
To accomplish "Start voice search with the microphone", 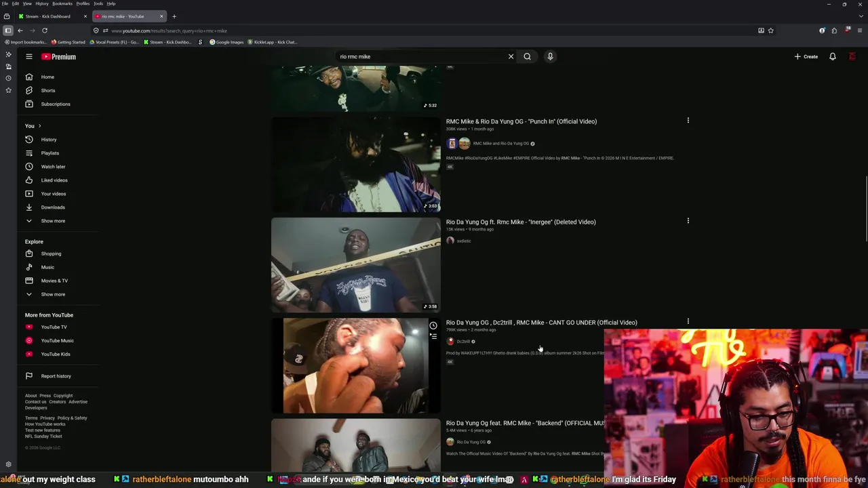I will coord(550,57).
